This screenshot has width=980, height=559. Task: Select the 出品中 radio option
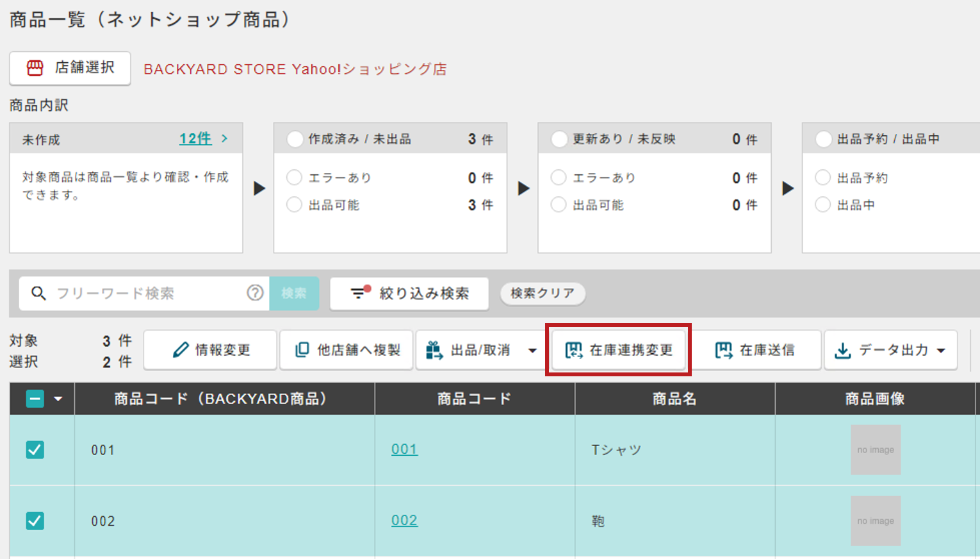822,204
